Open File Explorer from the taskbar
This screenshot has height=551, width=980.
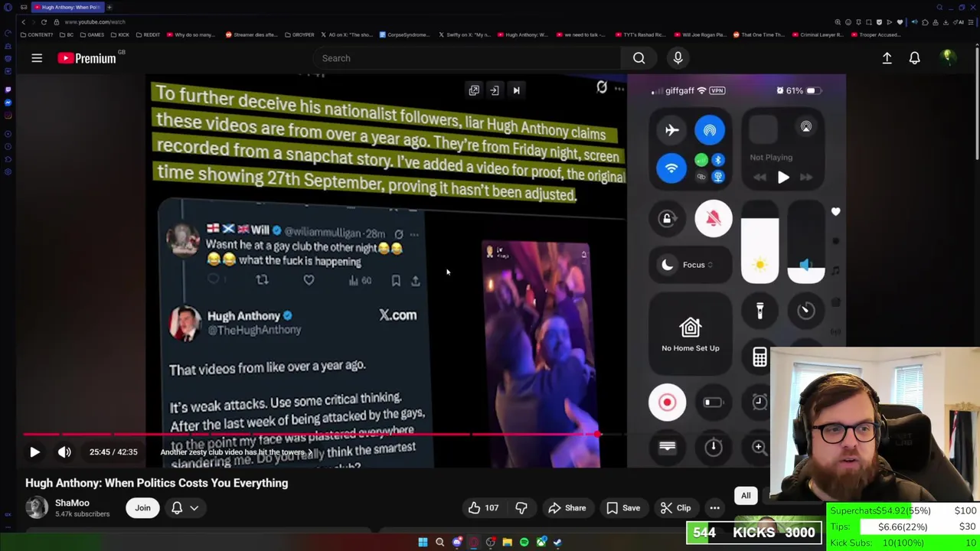coord(507,542)
